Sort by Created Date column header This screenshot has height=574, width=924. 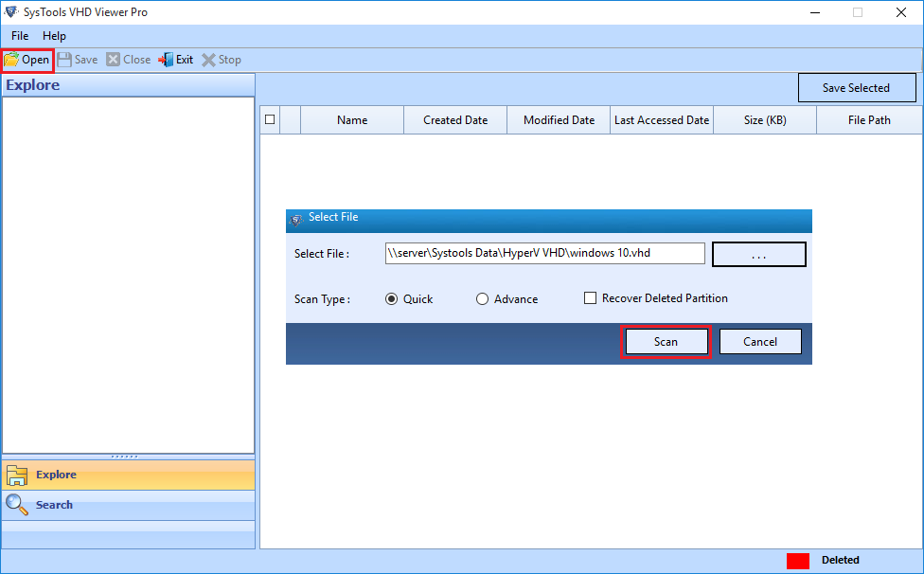click(x=455, y=120)
